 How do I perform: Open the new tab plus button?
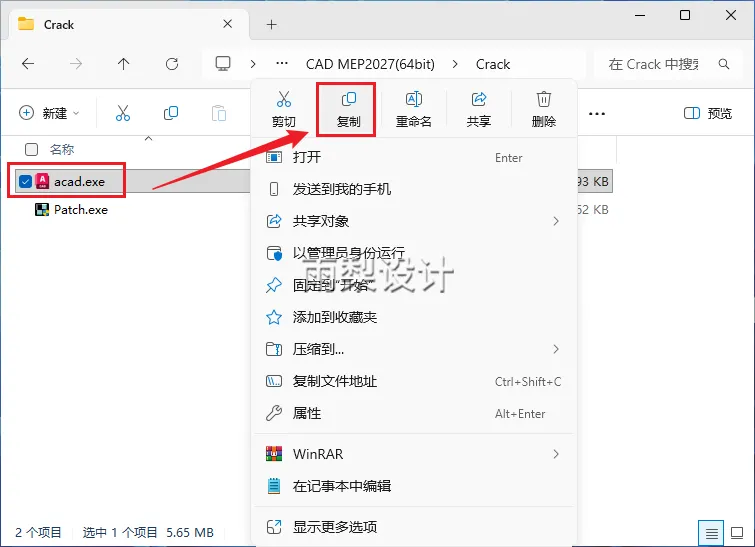click(272, 25)
